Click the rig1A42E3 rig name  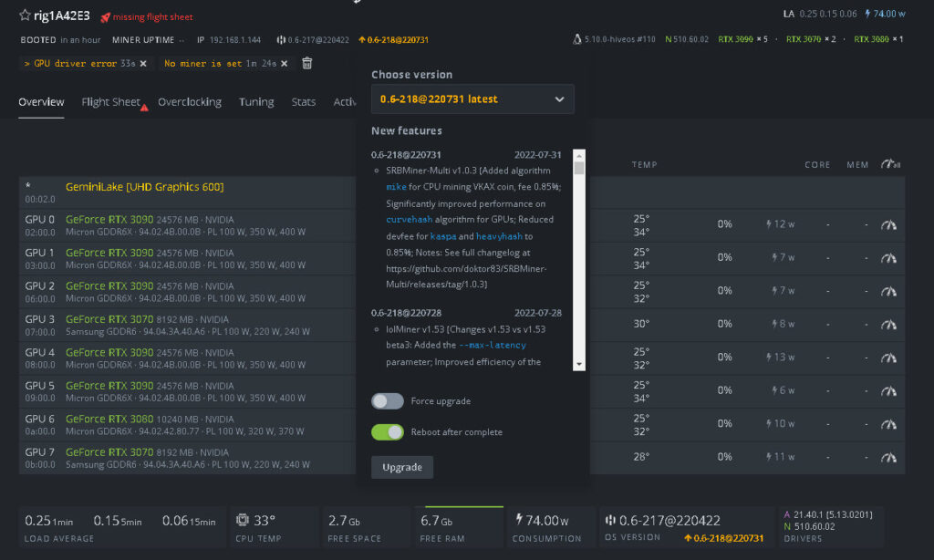pos(62,16)
